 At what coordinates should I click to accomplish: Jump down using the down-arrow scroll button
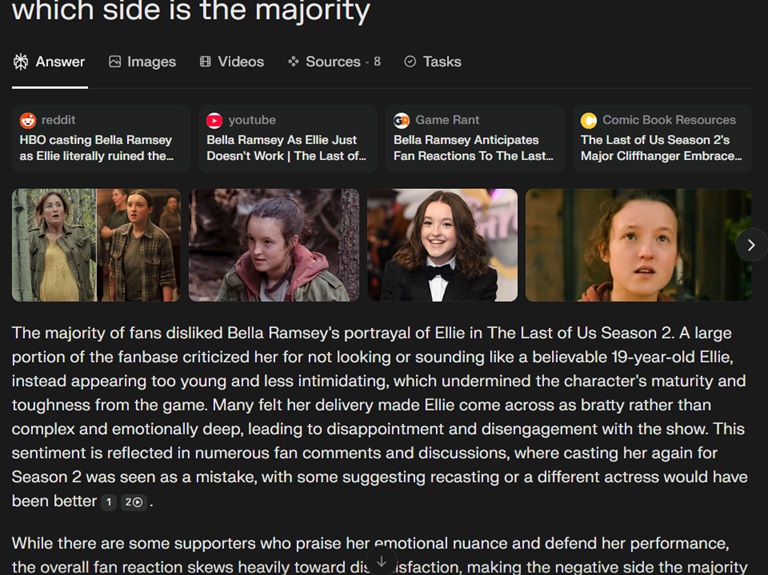pos(382,562)
